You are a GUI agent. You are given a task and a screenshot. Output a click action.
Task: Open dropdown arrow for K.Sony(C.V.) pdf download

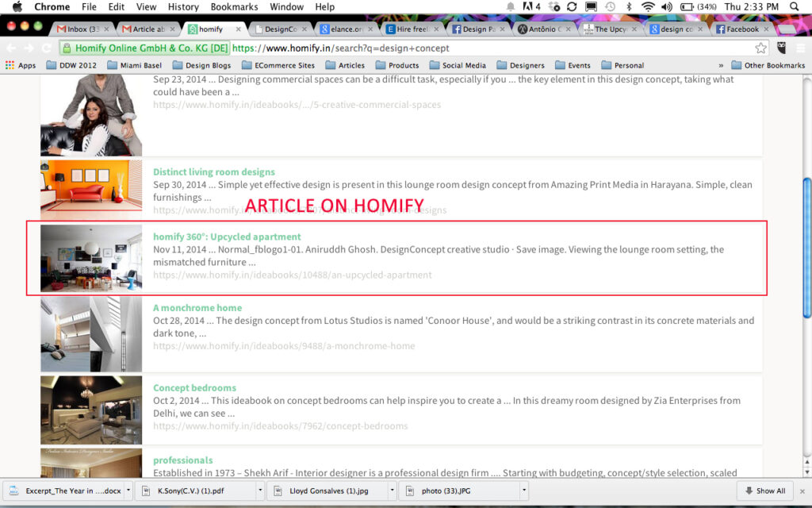click(x=259, y=491)
